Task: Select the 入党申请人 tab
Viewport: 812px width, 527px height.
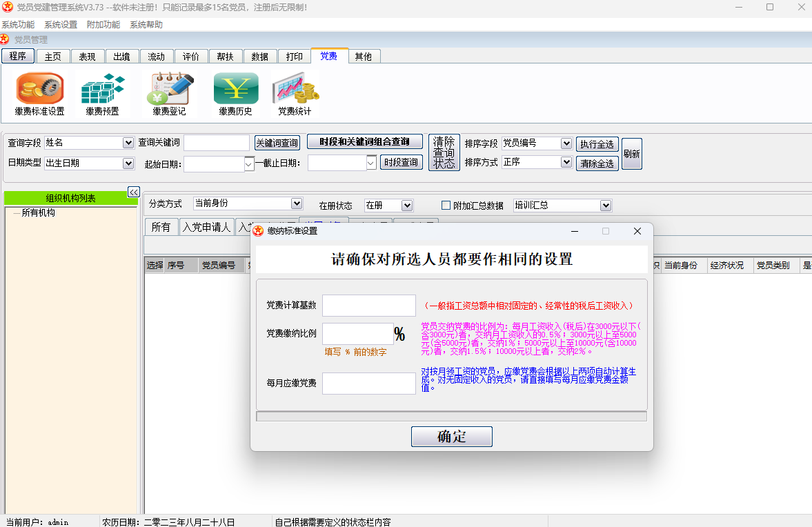Action: click(206, 227)
